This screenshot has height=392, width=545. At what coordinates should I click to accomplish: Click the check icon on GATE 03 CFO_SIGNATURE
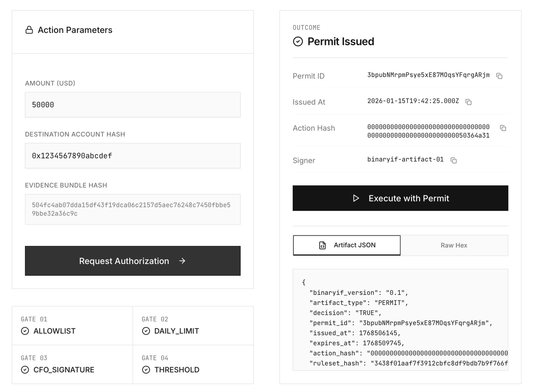pos(25,370)
